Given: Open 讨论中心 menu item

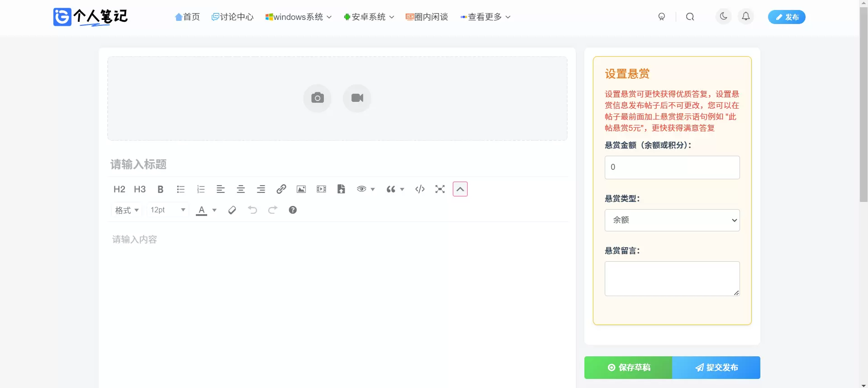Looking at the screenshot, I should (232, 17).
